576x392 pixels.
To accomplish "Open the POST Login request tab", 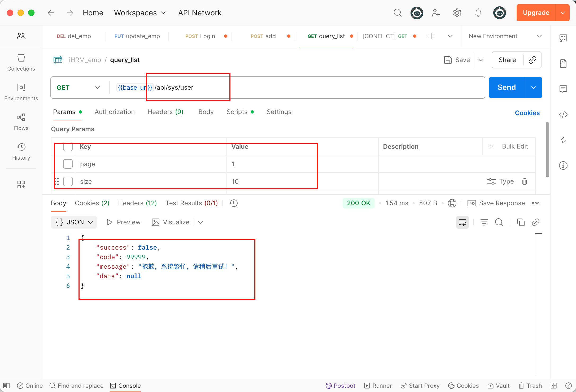I will point(200,36).
